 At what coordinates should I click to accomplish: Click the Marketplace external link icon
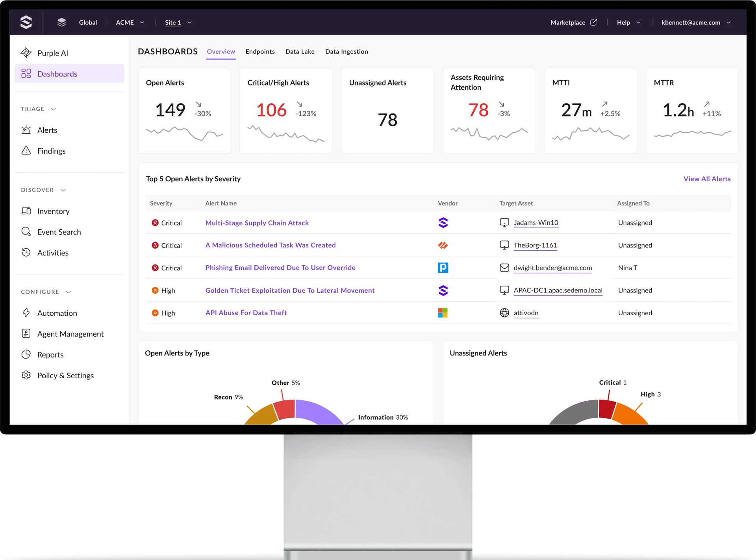(593, 22)
